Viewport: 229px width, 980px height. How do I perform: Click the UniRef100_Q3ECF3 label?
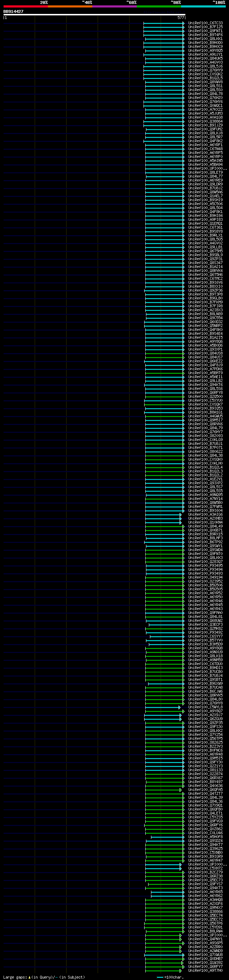[x=205, y=625]
